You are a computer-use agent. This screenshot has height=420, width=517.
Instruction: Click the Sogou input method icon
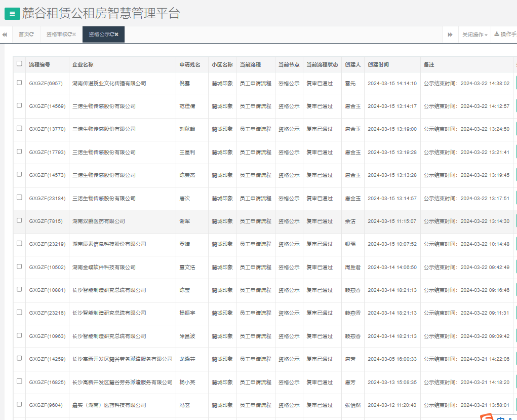[487, 417]
